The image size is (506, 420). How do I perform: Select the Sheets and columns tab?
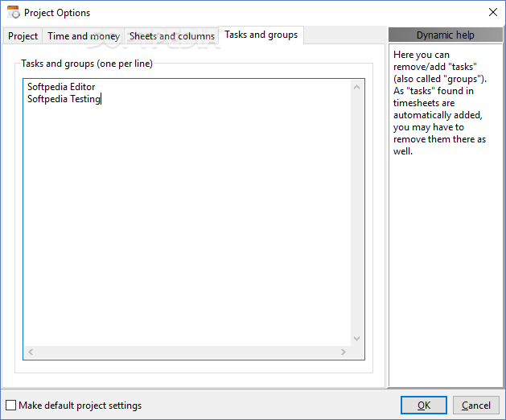tap(172, 36)
